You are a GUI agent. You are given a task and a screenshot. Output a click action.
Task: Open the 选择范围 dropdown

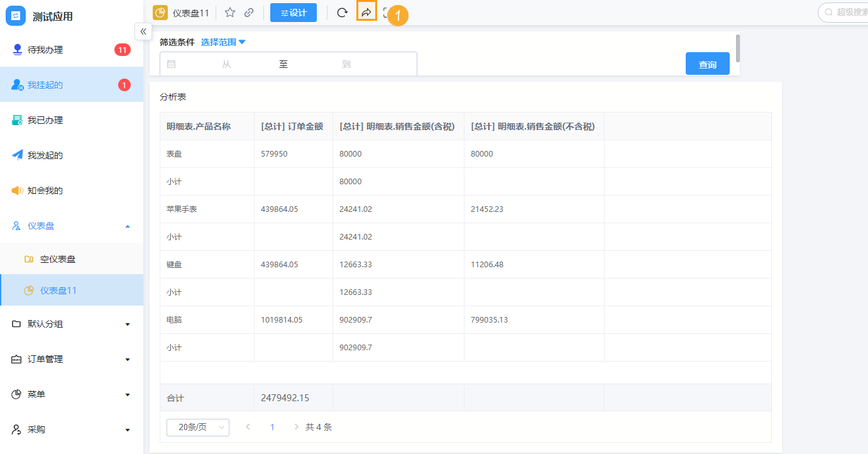pos(223,42)
